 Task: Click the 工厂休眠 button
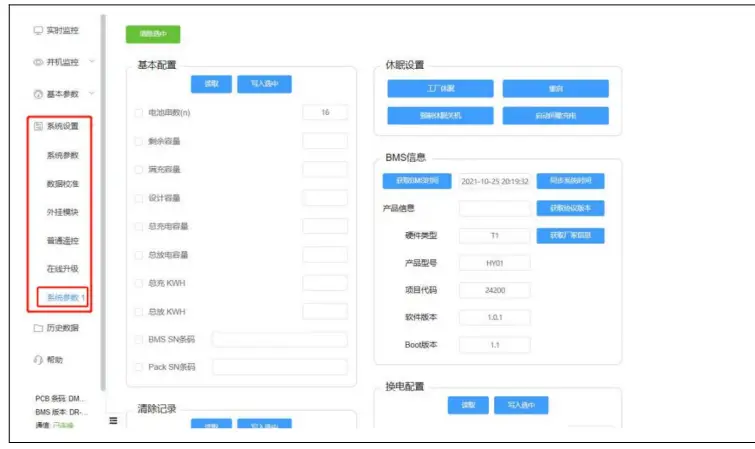coord(441,89)
